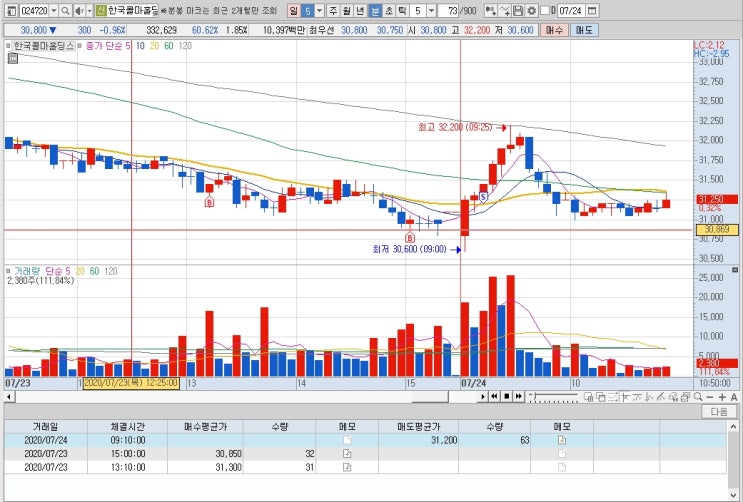This screenshot has height=502, width=743.
Task: Click the highlighted 5 interval button
Action: pos(308,10)
